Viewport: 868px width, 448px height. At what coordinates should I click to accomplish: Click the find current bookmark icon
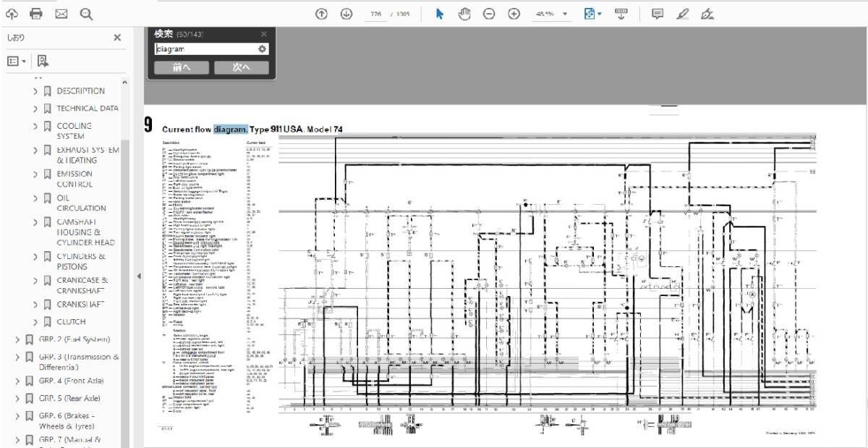[42, 62]
